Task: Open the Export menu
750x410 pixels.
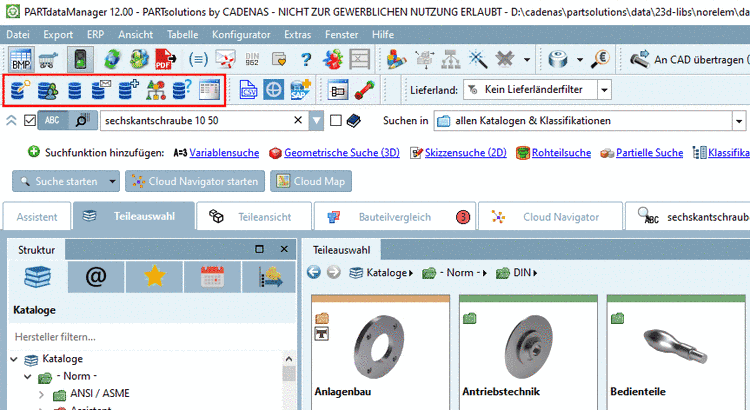Action: [58, 34]
